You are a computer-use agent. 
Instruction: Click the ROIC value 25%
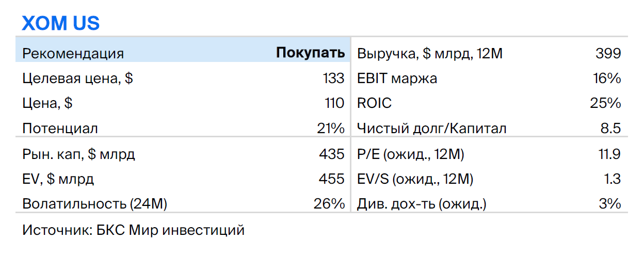click(x=606, y=103)
